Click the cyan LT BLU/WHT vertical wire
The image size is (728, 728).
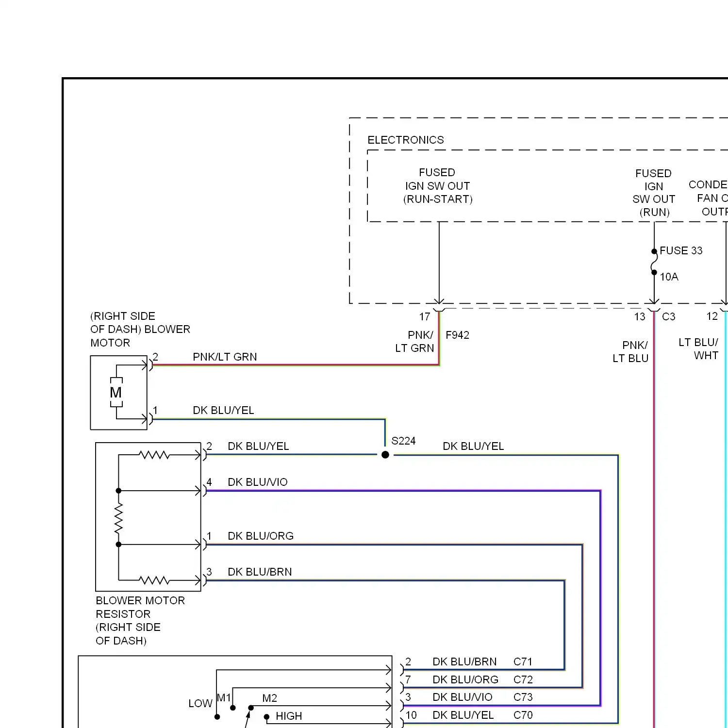[x=726, y=519]
